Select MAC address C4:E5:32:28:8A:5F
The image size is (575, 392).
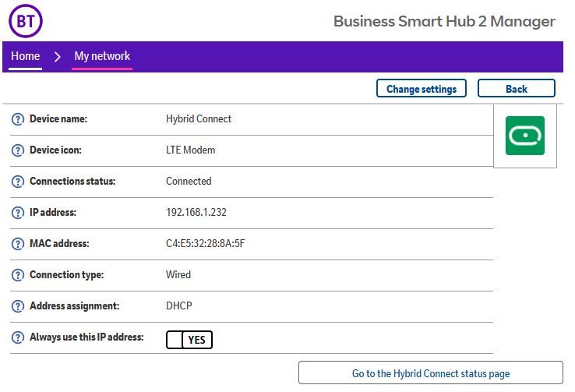pos(206,243)
